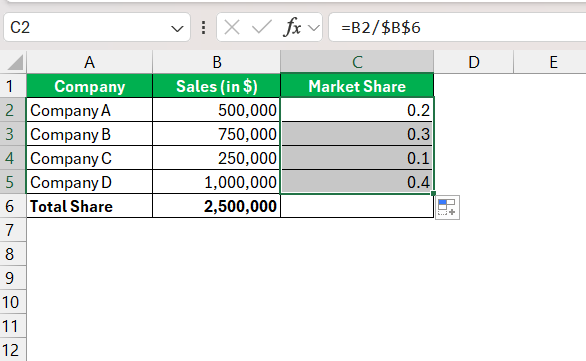Expand the Name Box dropdown arrow
Viewport: 586px width, 361px height.
point(177,28)
